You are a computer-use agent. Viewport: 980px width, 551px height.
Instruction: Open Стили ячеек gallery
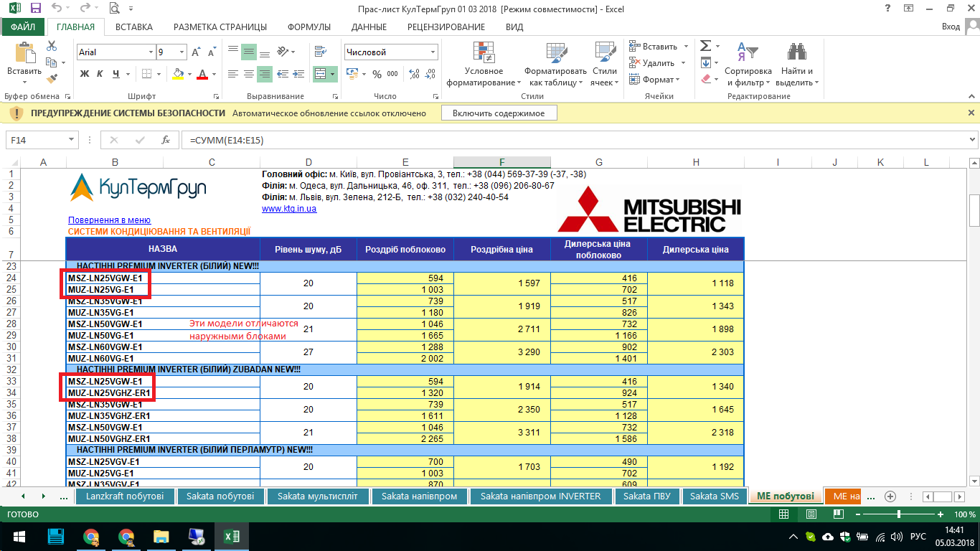click(x=604, y=64)
